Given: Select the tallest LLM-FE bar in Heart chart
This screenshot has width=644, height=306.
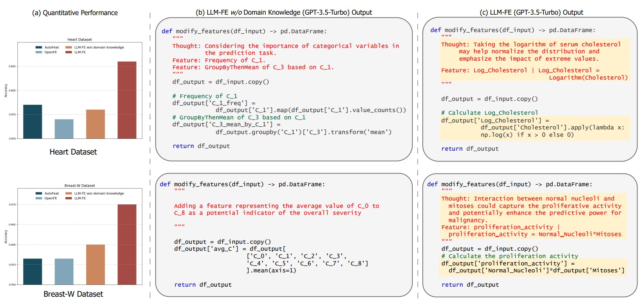Looking at the screenshot, I should click(x=127, y=100).
